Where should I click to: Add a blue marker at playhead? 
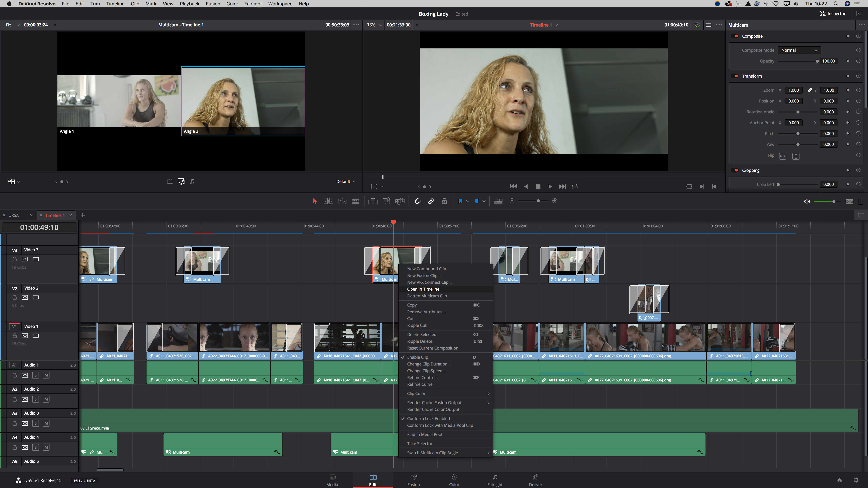click(x=476, y=201)
